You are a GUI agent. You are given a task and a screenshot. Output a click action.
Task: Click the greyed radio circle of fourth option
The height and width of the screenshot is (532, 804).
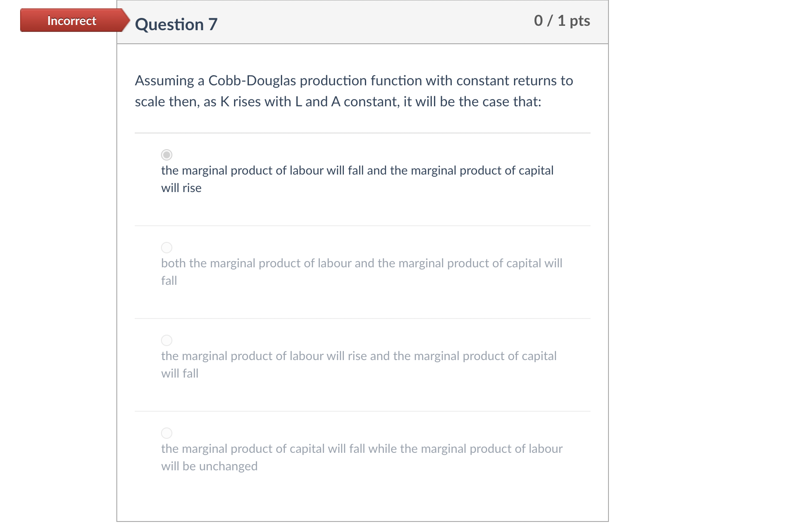tap(167, 433)
